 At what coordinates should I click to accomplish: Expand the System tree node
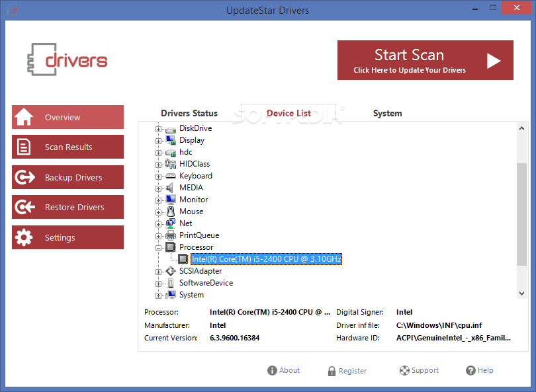(x=158, y=295)
